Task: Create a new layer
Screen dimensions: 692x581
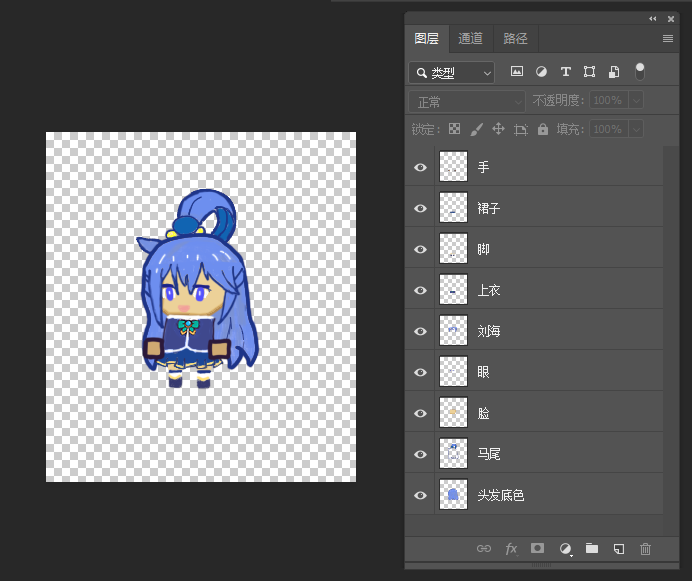Action: [619, 549]
